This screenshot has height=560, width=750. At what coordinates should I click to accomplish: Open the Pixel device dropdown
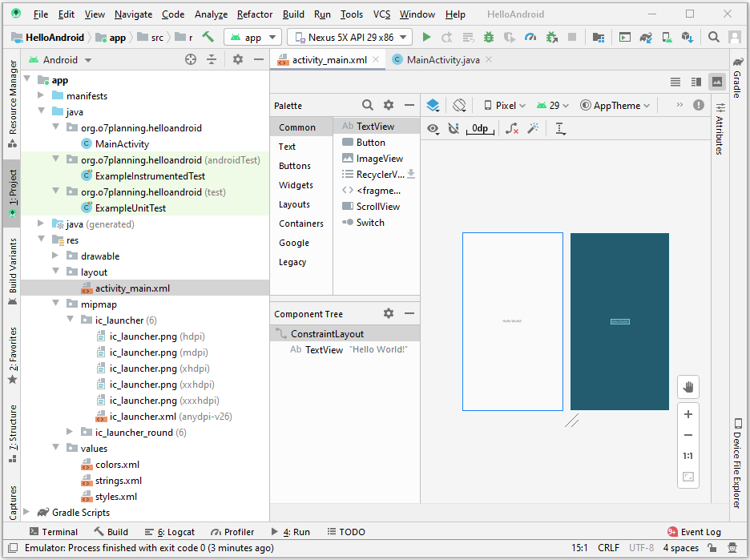[x=505, y=105]
